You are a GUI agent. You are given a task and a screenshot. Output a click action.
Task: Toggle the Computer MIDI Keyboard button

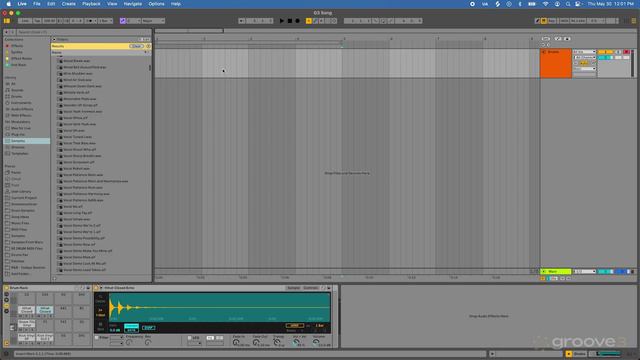(544, 21)
